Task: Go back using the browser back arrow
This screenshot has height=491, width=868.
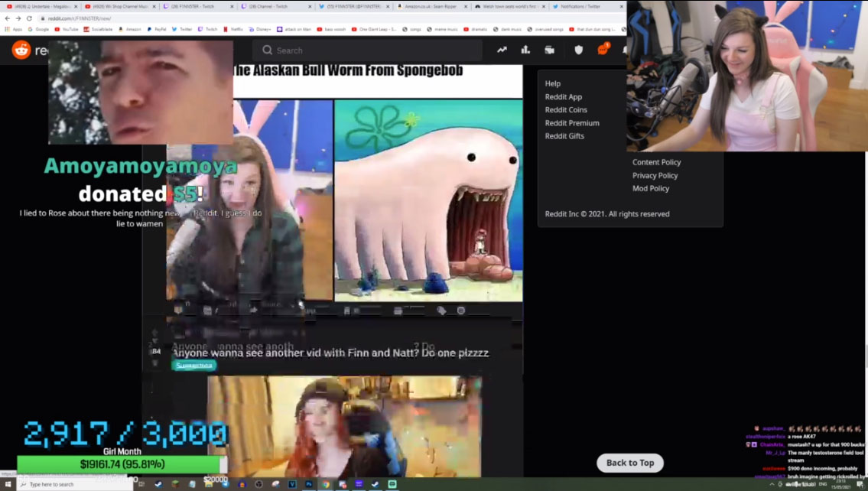Action: [7, 18]
